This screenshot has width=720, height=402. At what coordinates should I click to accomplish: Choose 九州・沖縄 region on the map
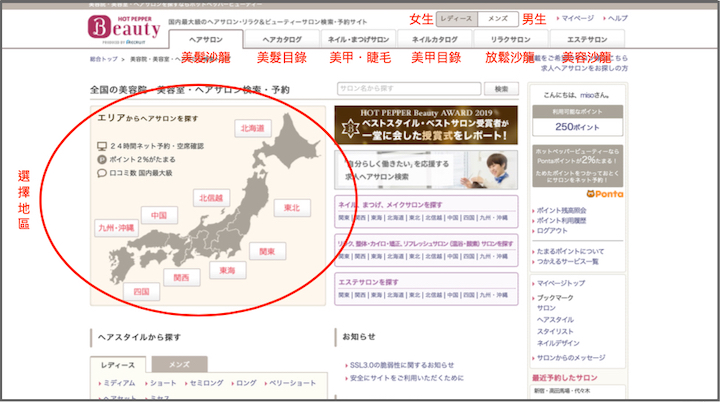tap(116, 228)
